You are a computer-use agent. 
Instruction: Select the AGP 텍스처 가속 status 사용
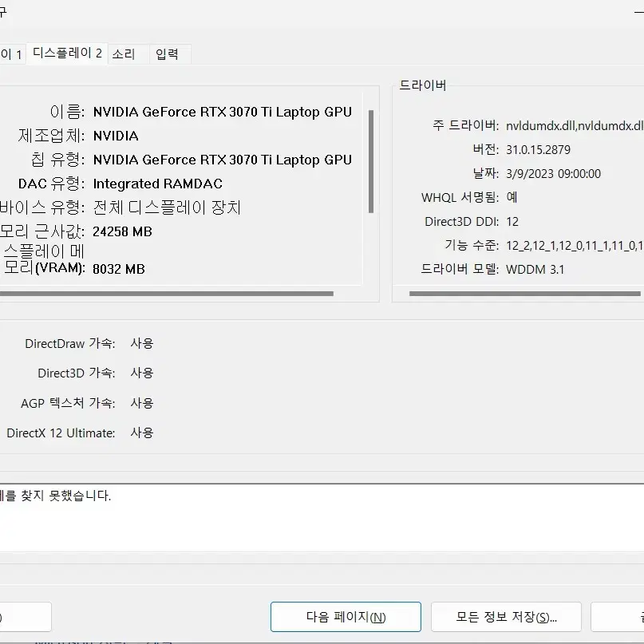click(142, 403)
